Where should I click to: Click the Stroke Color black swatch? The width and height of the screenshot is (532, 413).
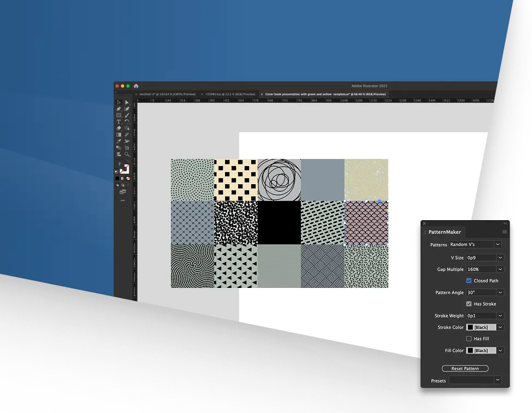pos(470,327)
